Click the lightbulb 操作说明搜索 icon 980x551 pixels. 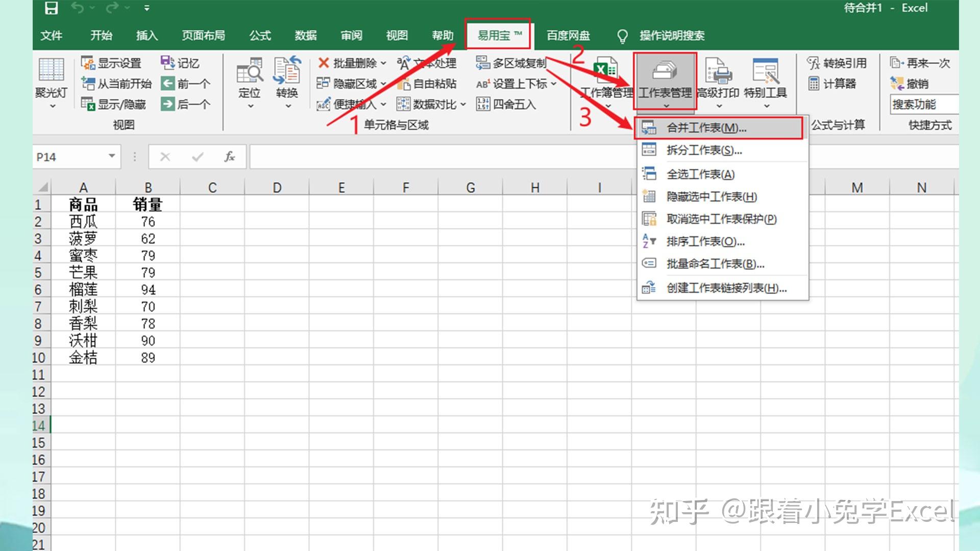pyautogui.click(x=622, y=36)
